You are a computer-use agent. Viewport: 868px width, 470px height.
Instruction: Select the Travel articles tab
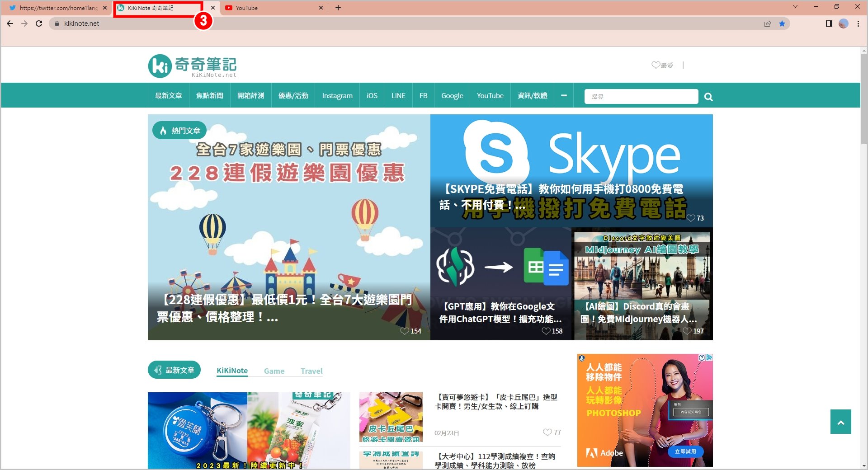(x=311, y=371)
